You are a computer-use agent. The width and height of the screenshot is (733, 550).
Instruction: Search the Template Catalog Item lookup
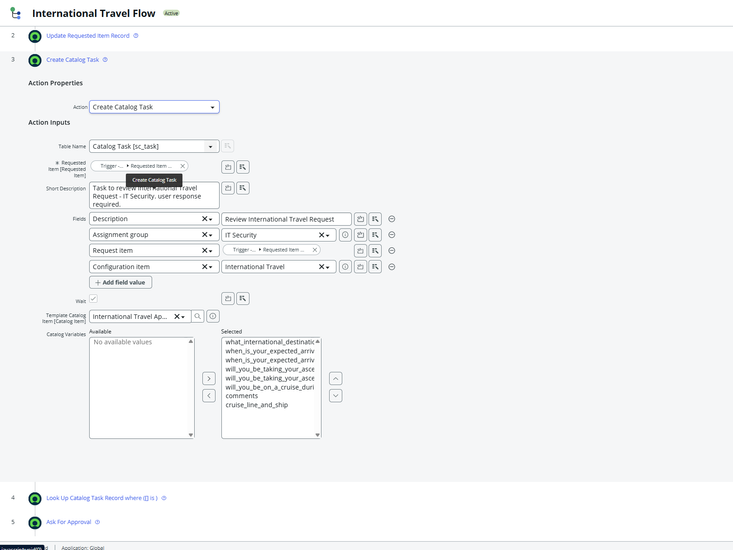198,316
